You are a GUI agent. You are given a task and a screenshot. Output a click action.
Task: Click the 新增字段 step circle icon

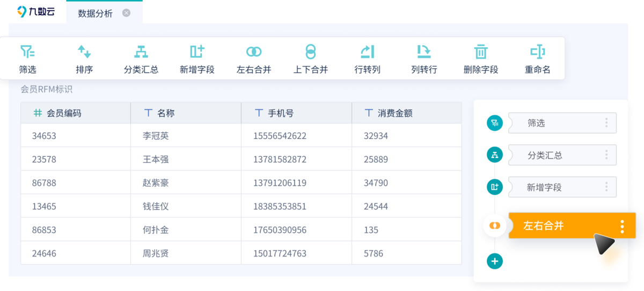coord(495,187)
